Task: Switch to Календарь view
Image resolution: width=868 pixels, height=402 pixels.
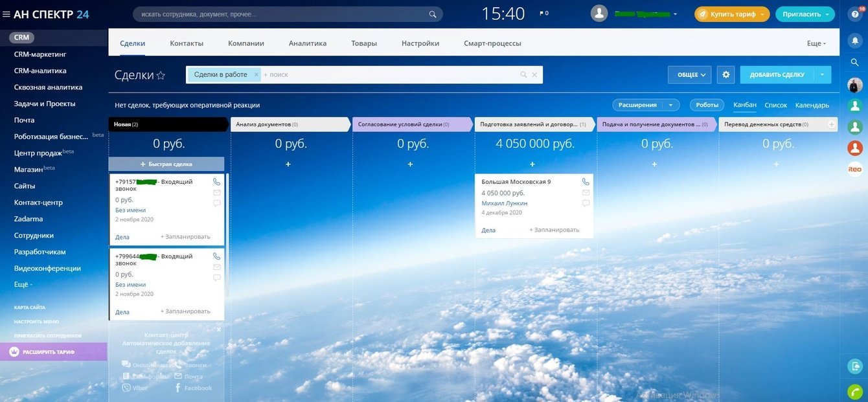Action: coord(812,105)
